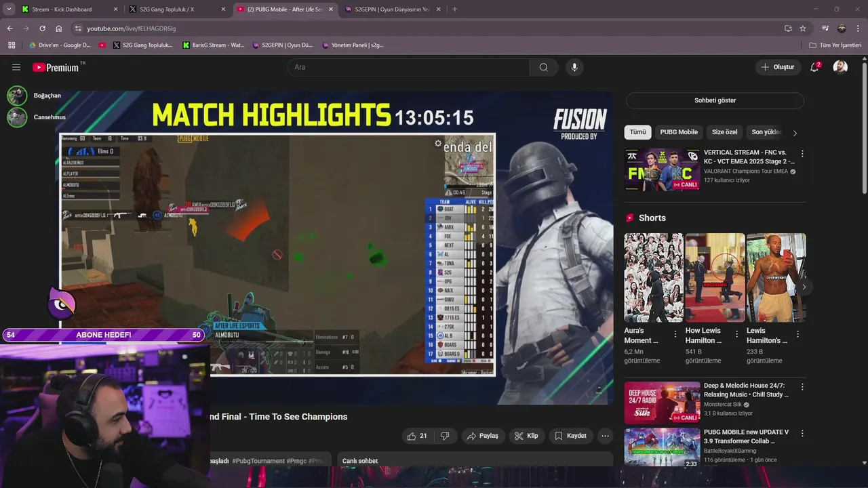Like the live stream video
The width and height of the screenshot is (868, 488).
click(x=416, y=436)
